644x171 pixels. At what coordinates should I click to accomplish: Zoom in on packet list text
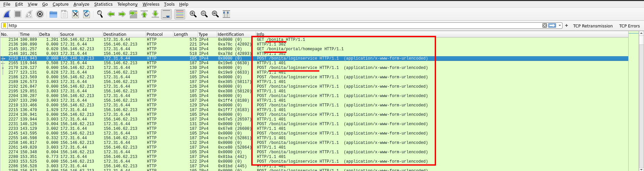pos(193,14)
